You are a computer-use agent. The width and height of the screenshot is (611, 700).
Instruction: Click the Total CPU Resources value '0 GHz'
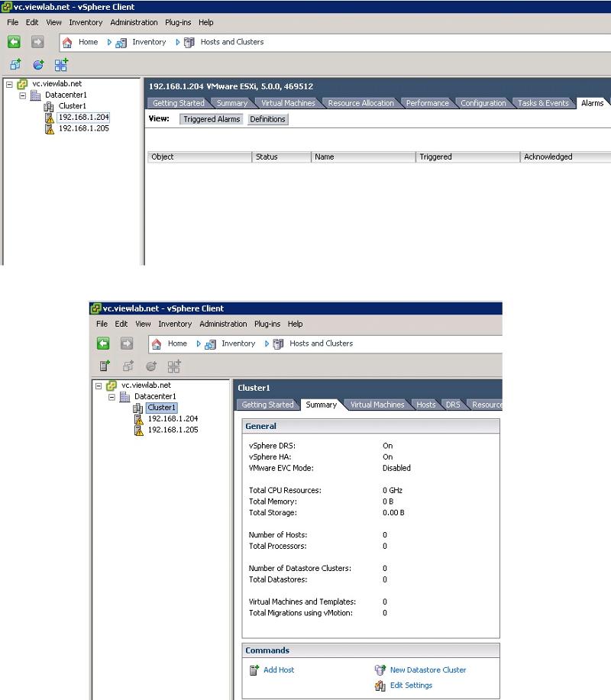pos(392,490)
